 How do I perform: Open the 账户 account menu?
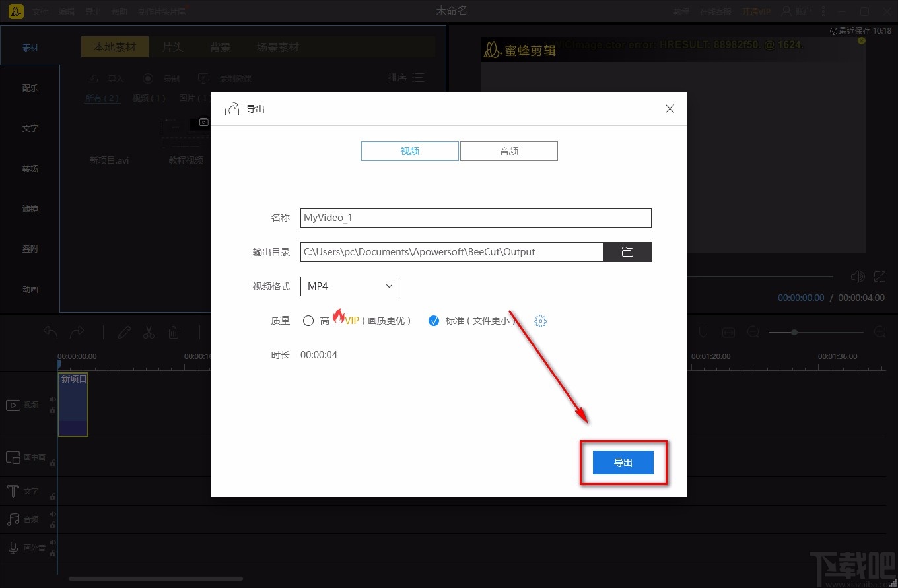pos(796,11)
